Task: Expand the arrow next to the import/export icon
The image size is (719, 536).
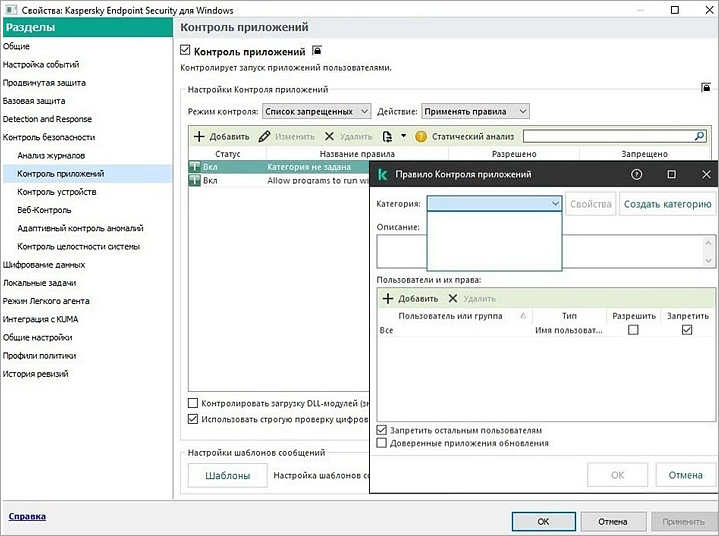Action: [404, 136]
